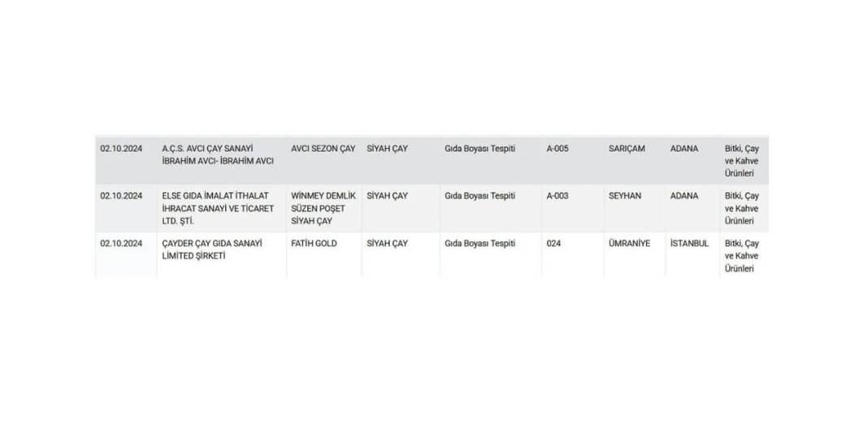868x434 pixels.
Task: Click Gıda Boyası Tespiti in the FATİH GOLD row
Action: tap(480, 244)
